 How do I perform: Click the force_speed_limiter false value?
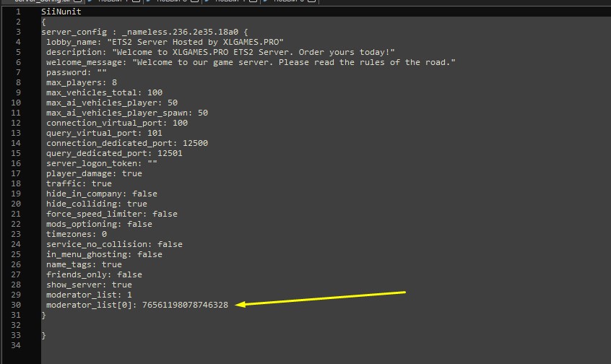[165, 214]
